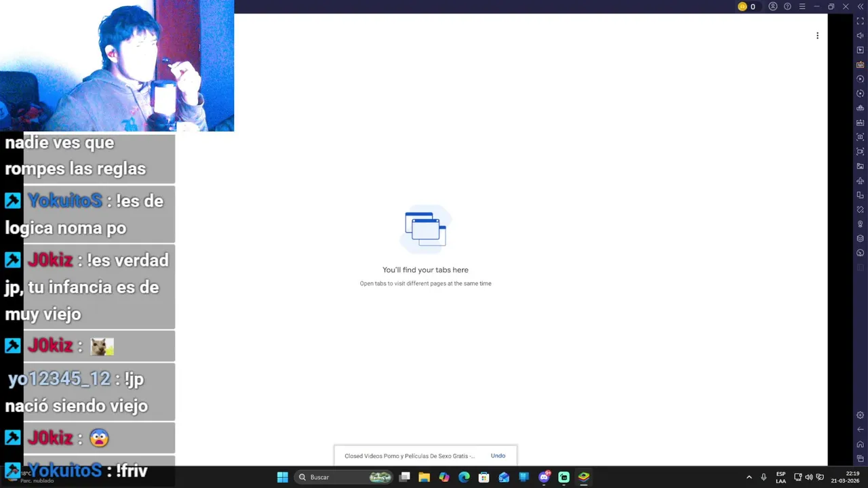Click the airplane icon in BlueStacks sidebar
This screenshot has width=868, height=488.
pyautogui.click(x=860, y=180)
